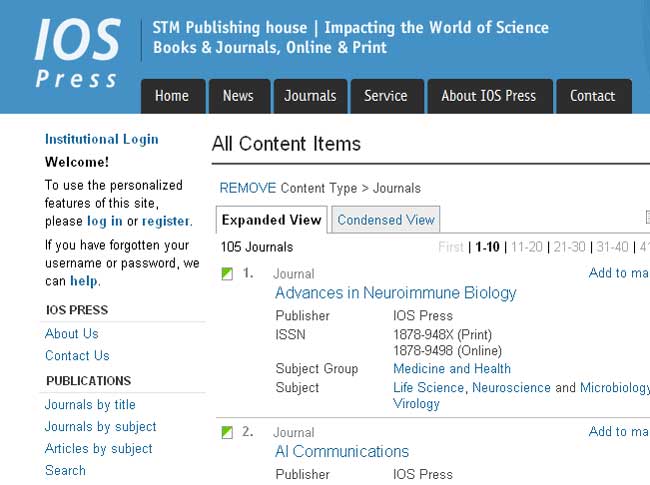Click the IOS Press logo

(x=78, y=53)
